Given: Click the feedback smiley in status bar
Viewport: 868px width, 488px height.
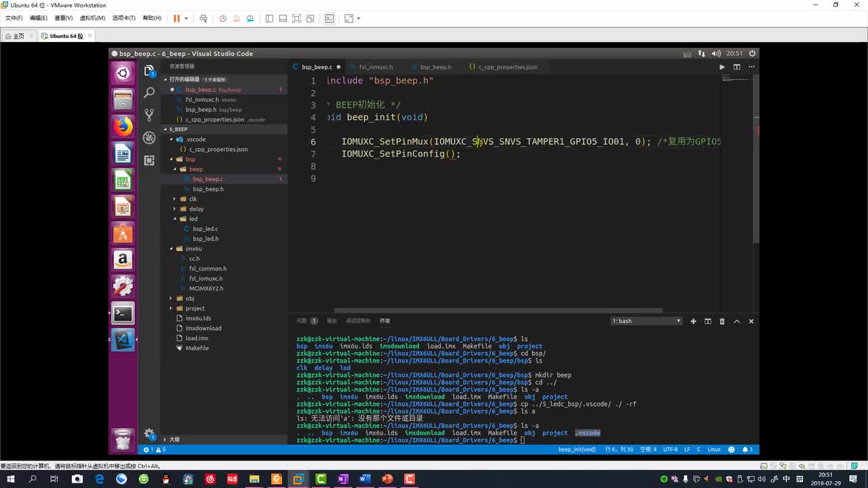Looking at the screenshot, I should click(731, 449).
